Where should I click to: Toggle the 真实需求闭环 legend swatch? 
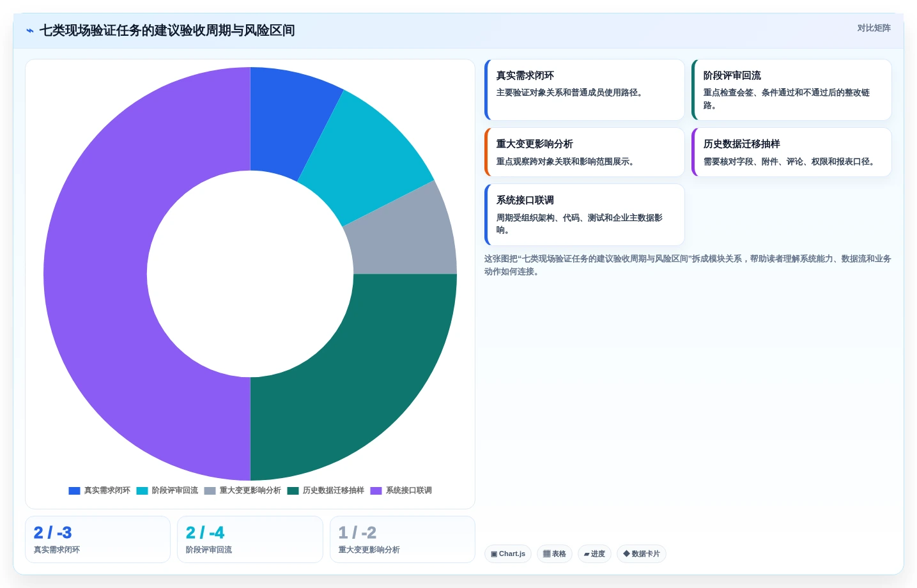click(x=74, y=491)
